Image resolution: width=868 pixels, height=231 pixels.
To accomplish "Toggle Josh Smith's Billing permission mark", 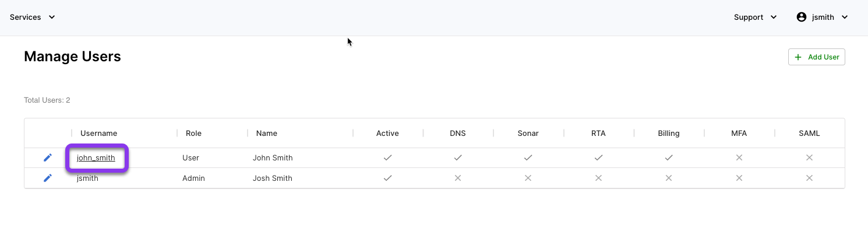I will 669,178.
